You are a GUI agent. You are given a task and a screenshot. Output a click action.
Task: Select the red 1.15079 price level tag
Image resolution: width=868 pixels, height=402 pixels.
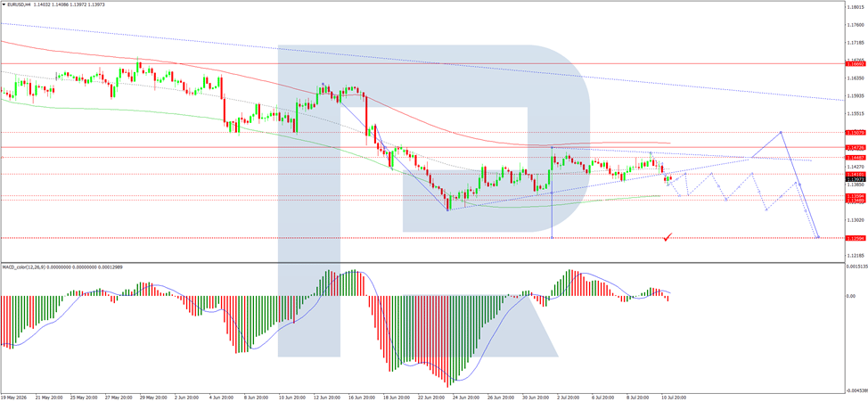[x=856, y=132]
